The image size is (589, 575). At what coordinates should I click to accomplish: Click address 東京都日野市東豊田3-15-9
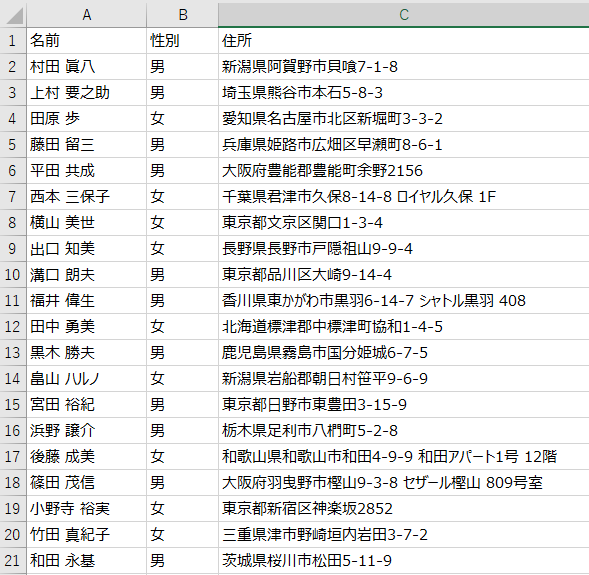click(x=404, y=404)
